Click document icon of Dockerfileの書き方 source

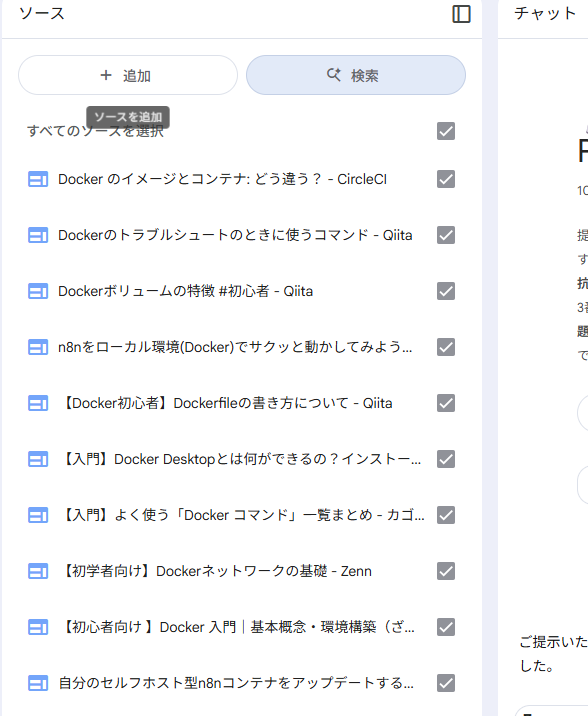point(38,404)
